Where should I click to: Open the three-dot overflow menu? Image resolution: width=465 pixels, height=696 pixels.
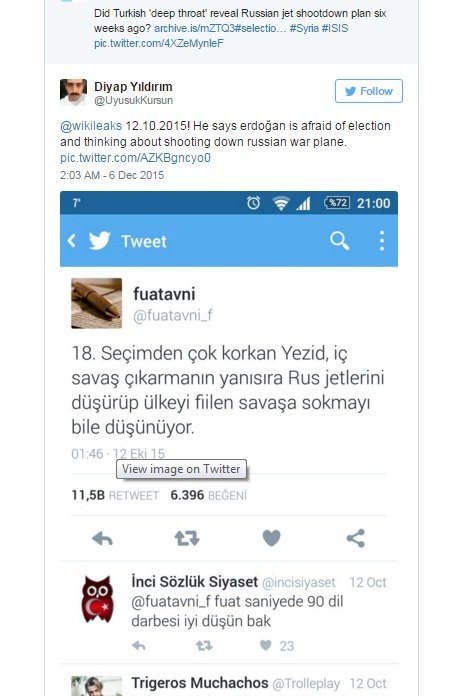[382, 241]
